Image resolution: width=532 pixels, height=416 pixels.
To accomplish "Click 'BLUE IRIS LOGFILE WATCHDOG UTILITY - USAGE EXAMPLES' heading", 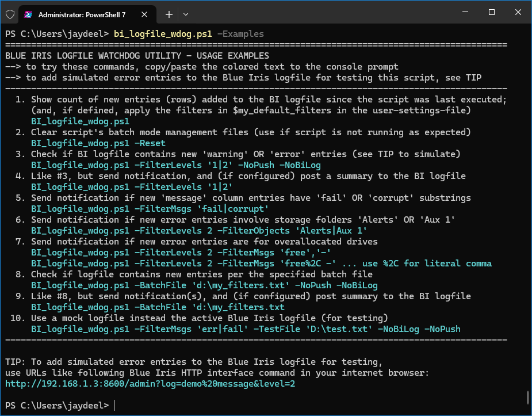I will (x=137, y=56).
